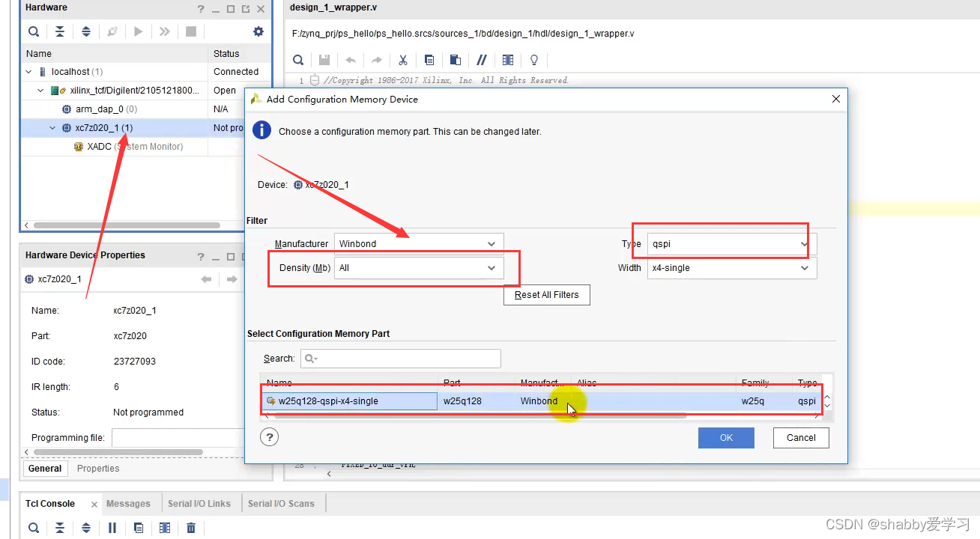Image resolution: width=980 pixels, height=539 pixels.
Task: Collapse the xc7z020_1 tree node
Action: click(x=53, y=128)
